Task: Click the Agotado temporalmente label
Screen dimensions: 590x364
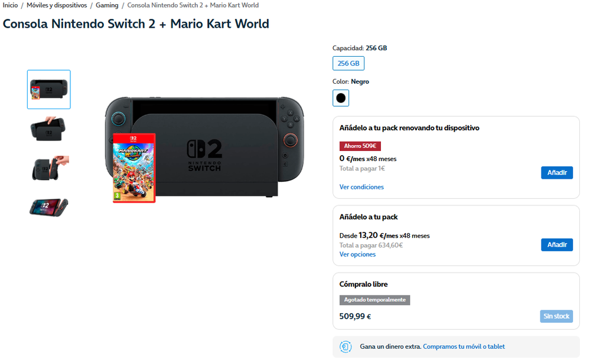Action: [374, 300]
